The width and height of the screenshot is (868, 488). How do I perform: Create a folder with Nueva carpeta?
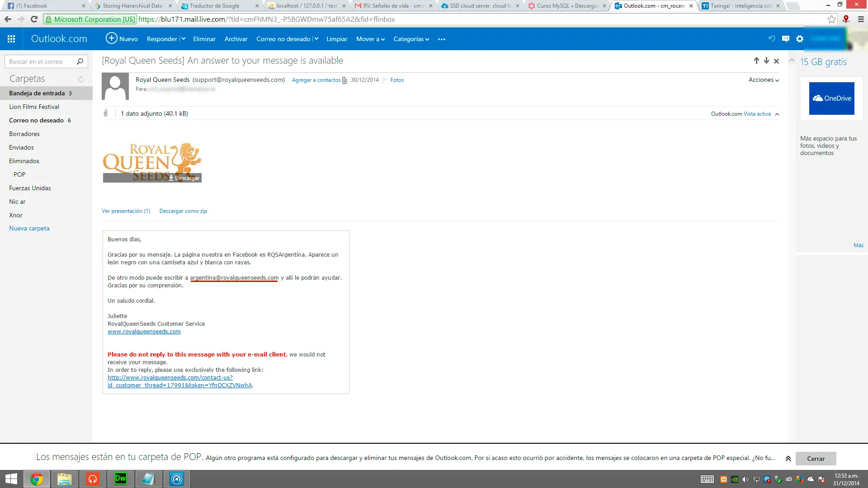(x=29, y=228)
